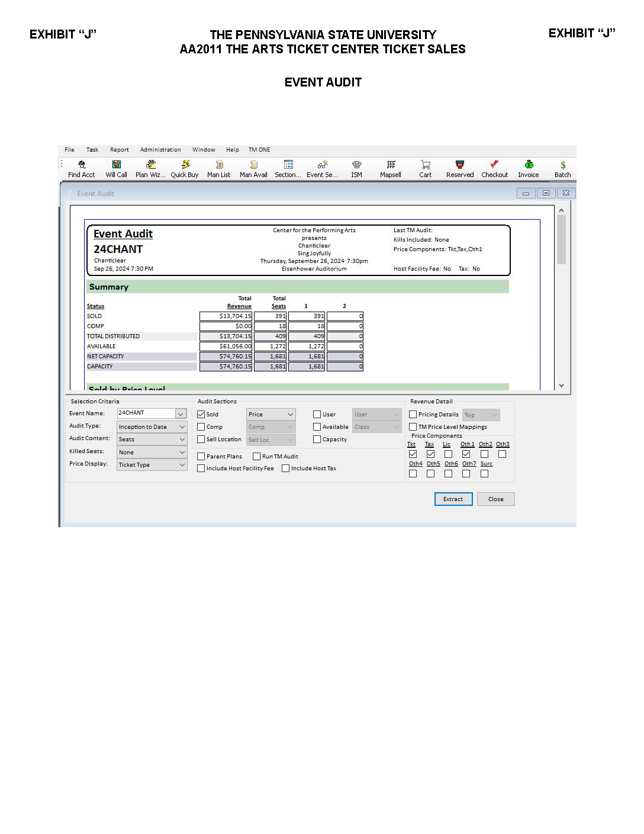This screenshot has height=834, width=644.
Task: Open the Batch dollar icon
Action: [x=563, y=169]
